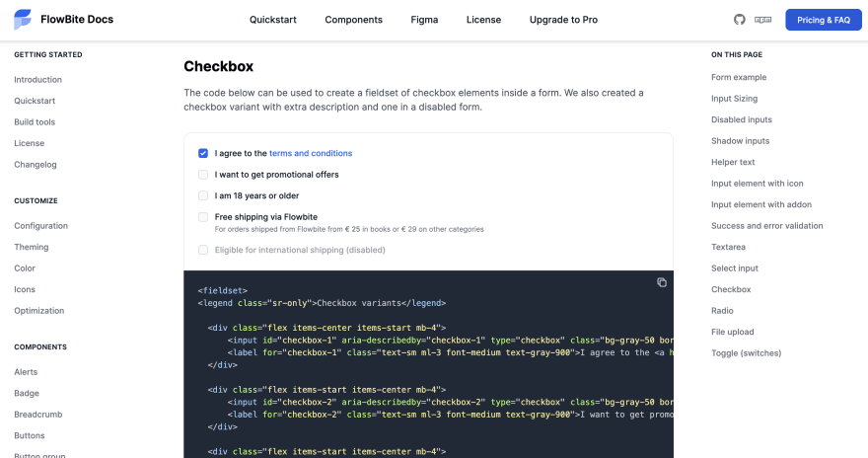The width and height of the screenshot is (868, 458).
Task: Jump to Checkbox in page contents
Action: click(x=731, y=289)
